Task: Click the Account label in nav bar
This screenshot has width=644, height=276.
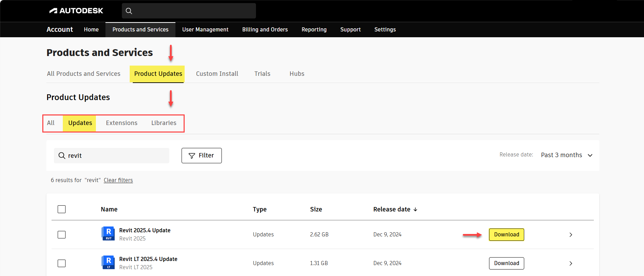Action: (60, 29)
